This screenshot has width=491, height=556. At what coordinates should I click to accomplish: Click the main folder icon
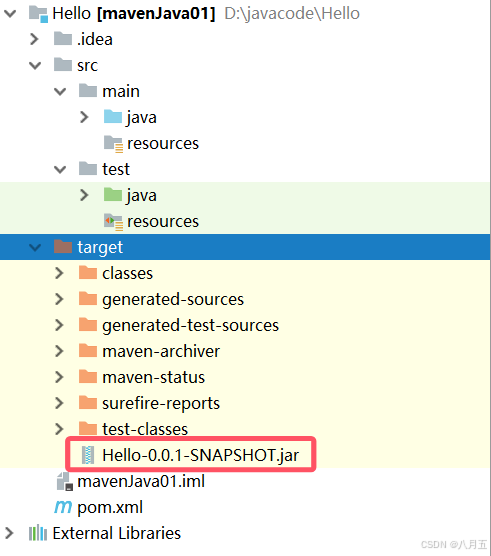(x=88, y=91)
